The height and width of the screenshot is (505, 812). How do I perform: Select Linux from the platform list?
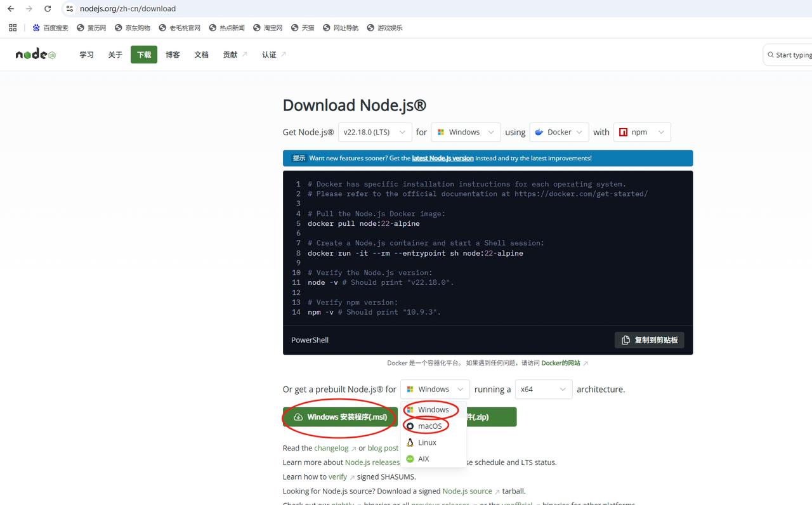click(x=427, y=443)
